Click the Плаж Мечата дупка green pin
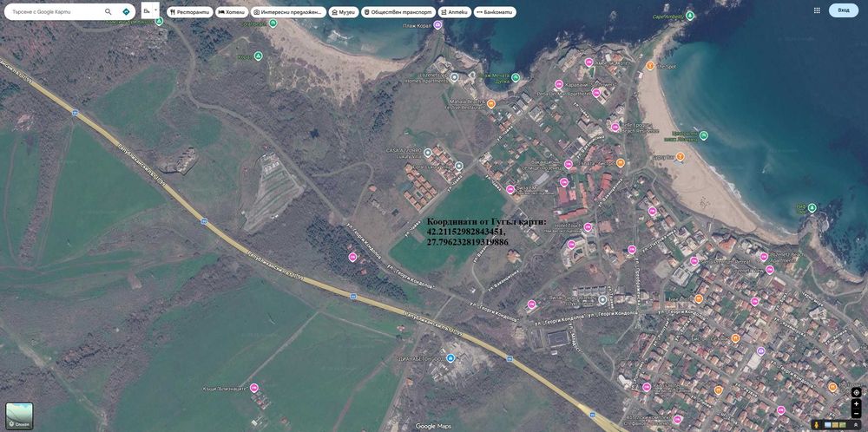 (x=516, y=77)
